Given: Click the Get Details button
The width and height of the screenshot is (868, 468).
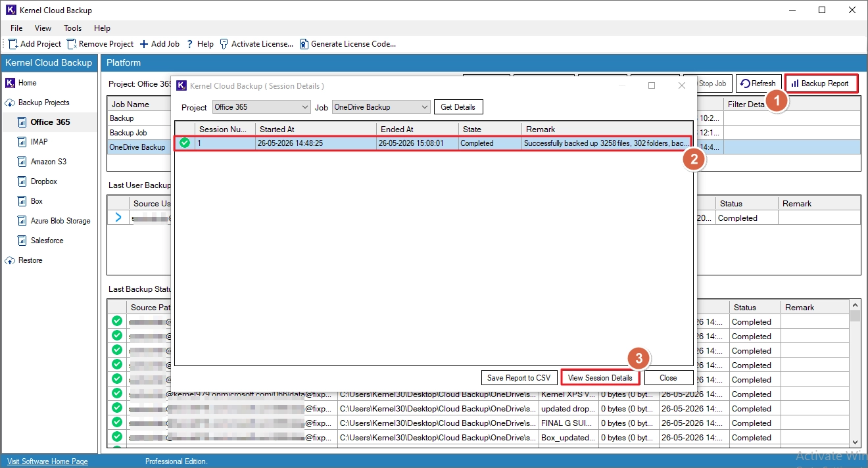Looking at the screenshot, I should [459, 107].
